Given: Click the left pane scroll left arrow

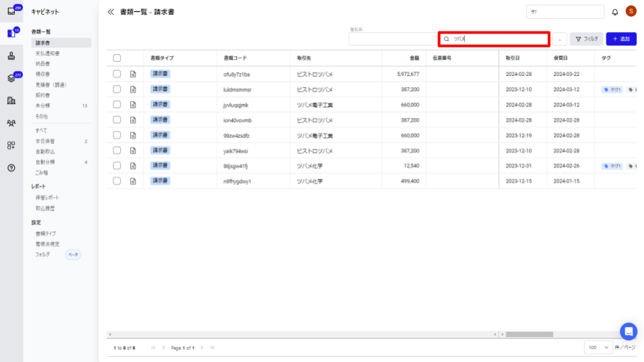Looking at the screenshot, I should pyautogui.click(x=109, y=335).
